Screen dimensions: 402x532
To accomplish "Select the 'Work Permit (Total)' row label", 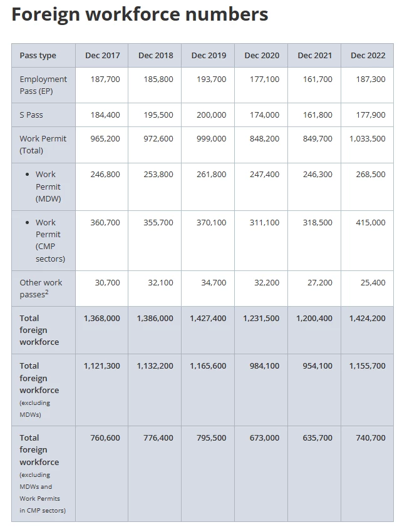I will [43, 145].
